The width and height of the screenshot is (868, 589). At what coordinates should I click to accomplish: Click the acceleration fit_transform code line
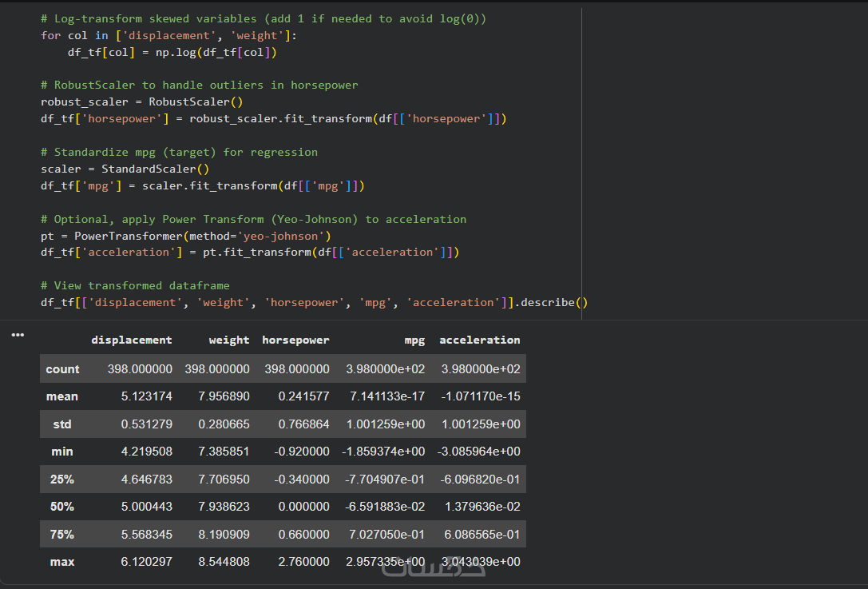pyautogui.click(x=250, y=252)
